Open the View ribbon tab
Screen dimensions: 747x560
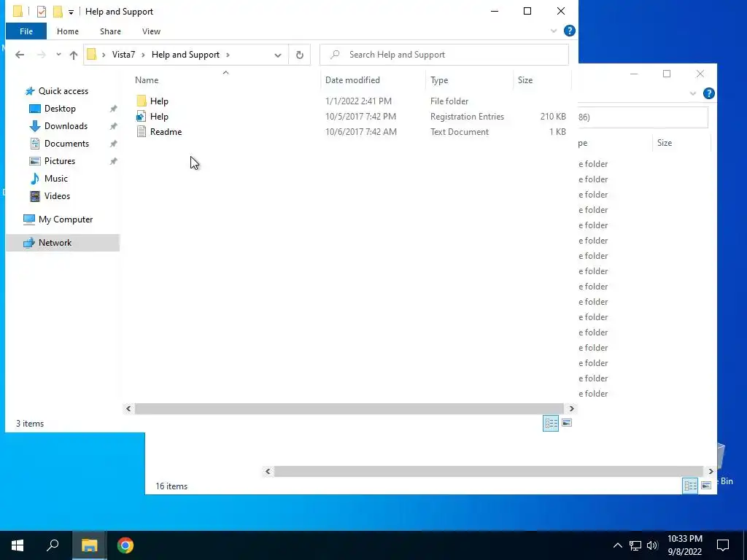tap(151, 31)
